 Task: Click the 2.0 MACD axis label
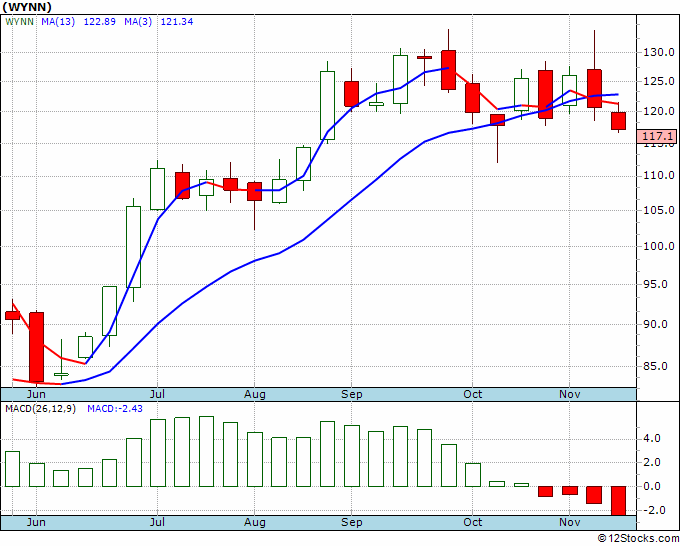coord(652,462)
